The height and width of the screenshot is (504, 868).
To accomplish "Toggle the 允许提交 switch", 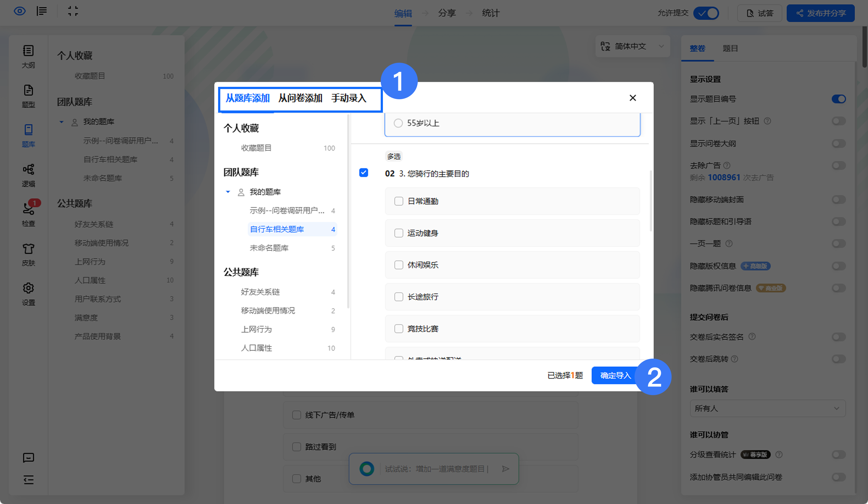I will [706, 13].
